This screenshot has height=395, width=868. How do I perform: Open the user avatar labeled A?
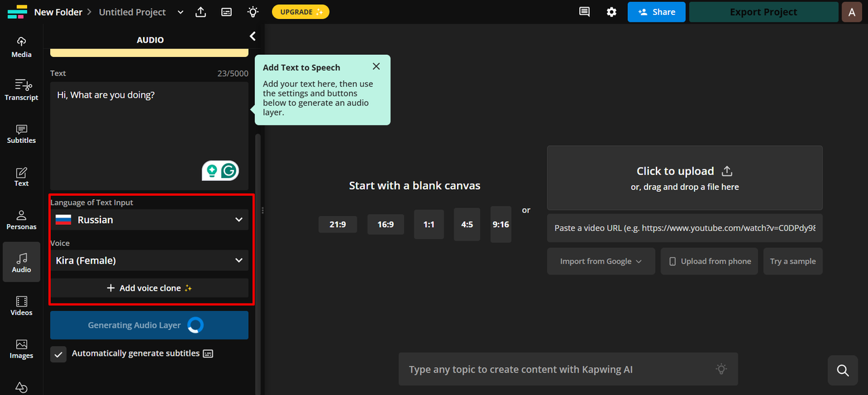pos(852,12)
